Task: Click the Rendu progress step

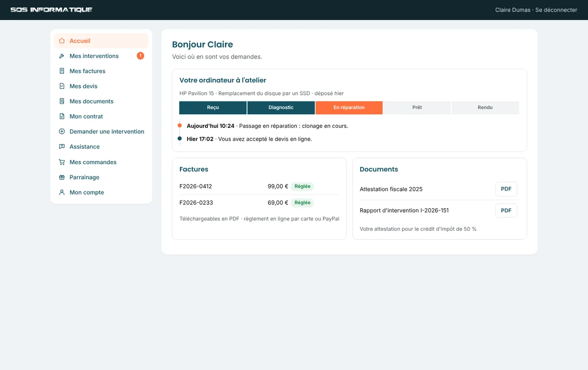Action: 485,107
